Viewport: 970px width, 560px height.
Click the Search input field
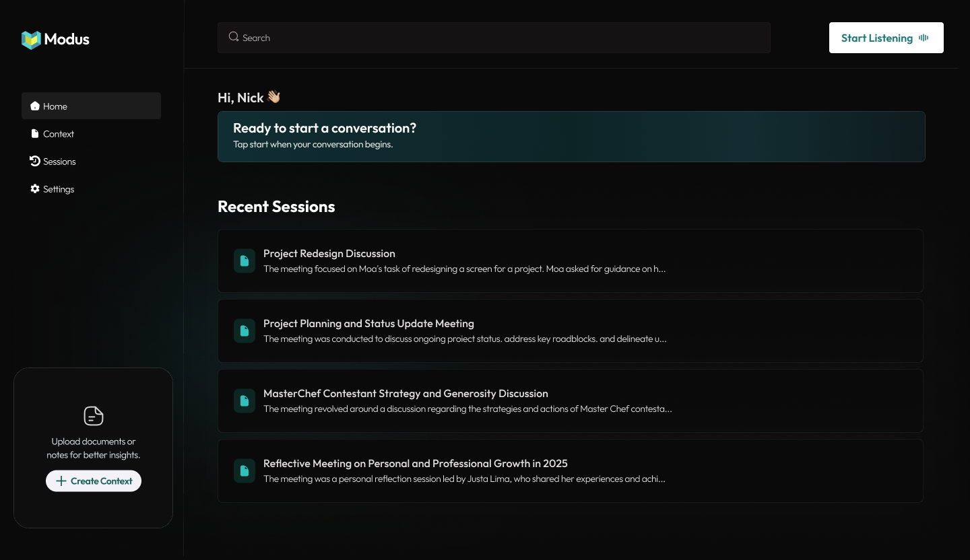pos(494,37)
